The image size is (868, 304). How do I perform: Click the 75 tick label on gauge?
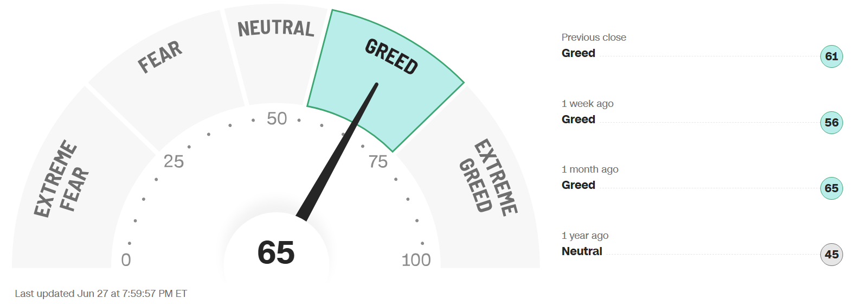click(x=378, y=162)
